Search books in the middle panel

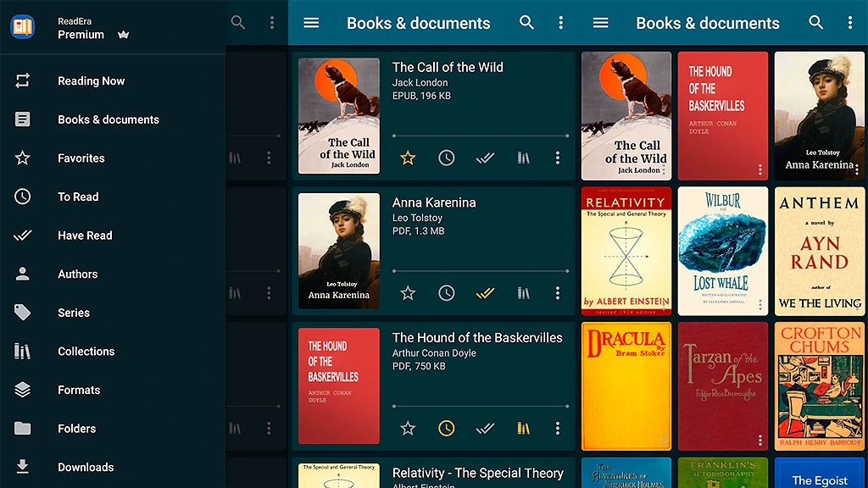527,23
